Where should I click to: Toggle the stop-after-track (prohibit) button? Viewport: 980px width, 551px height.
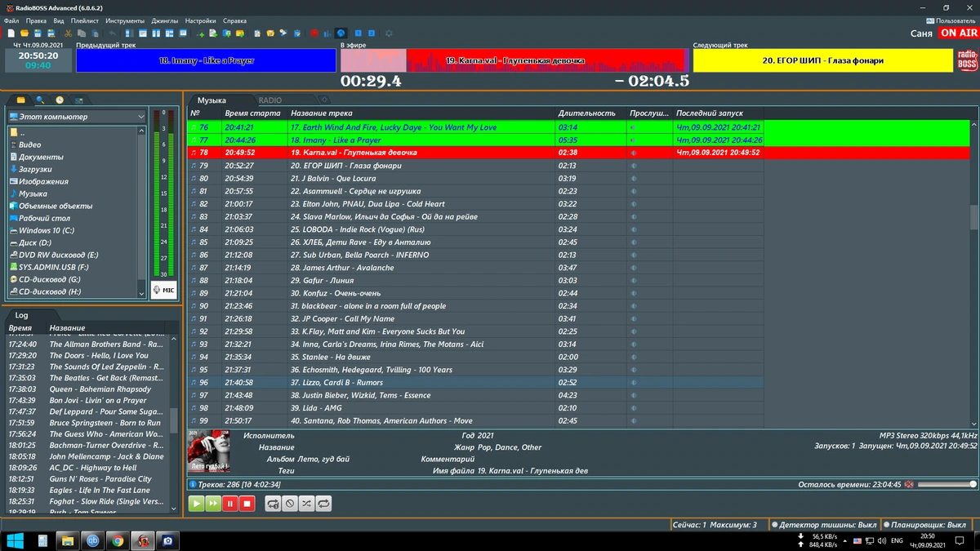coord(290,504)
